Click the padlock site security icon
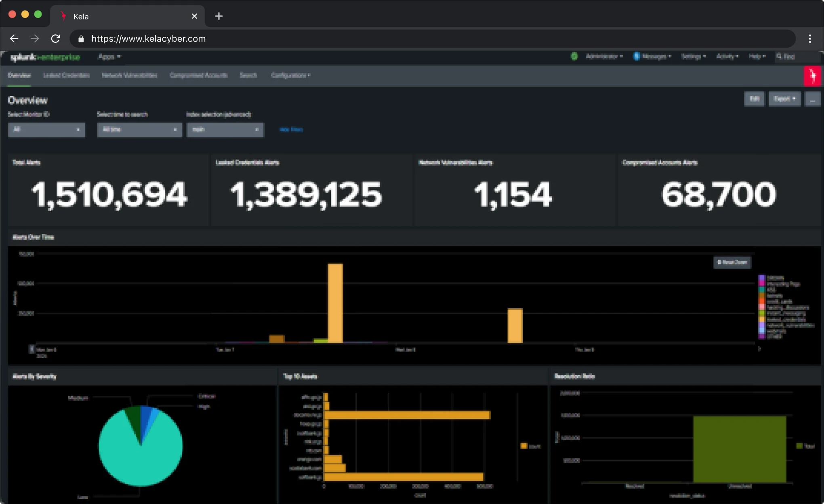824x504 pixels. (x=81, y=39)
